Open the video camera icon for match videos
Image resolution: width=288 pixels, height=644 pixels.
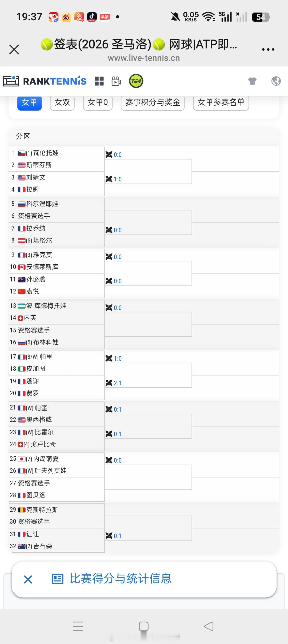pos(117,81)
